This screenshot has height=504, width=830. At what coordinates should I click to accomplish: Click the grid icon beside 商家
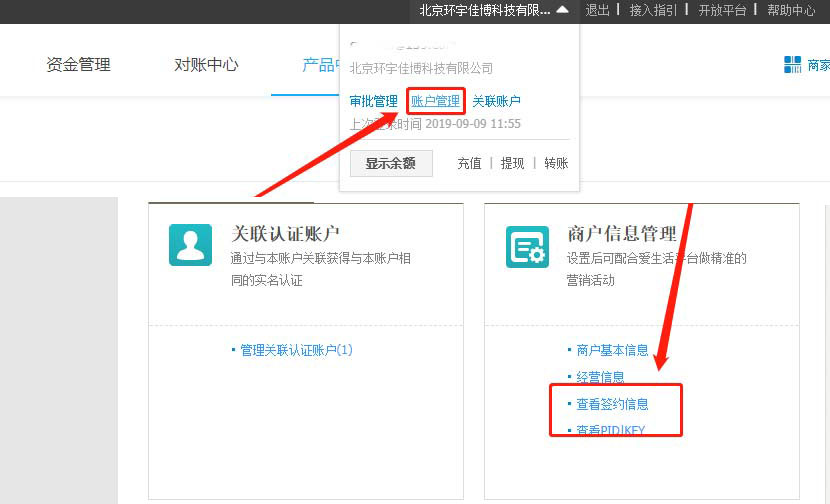[x=792, y=65]
